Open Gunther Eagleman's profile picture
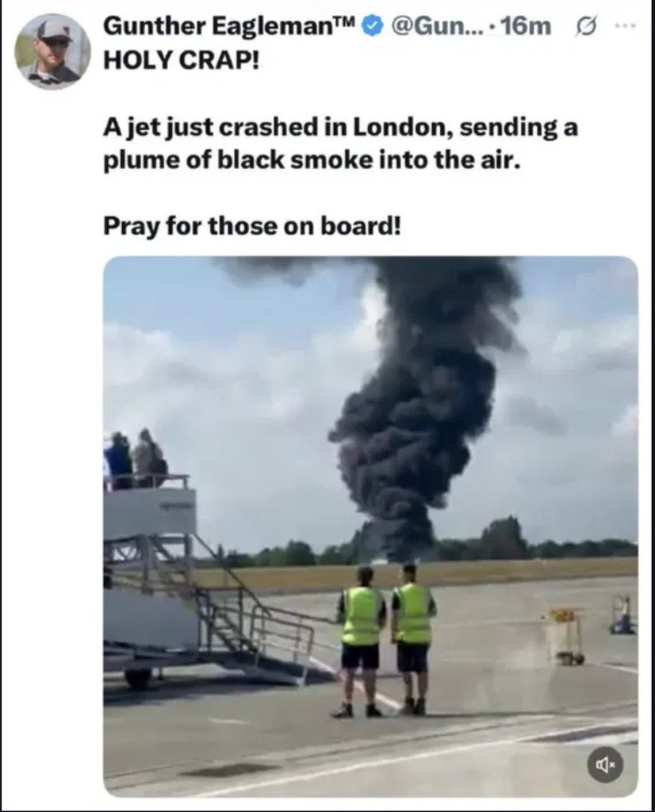Image resolution: width=655 pixels, height=812 pixels. pos(53,52)
